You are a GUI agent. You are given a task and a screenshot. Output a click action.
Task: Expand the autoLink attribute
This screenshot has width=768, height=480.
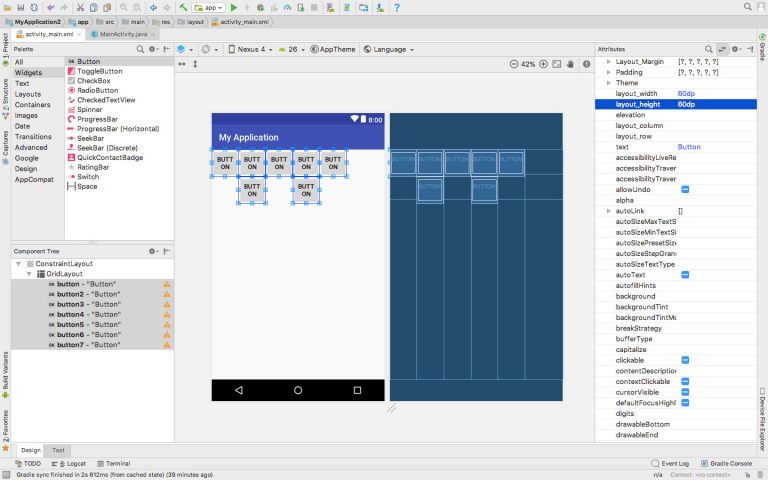(x=609, y=211)
